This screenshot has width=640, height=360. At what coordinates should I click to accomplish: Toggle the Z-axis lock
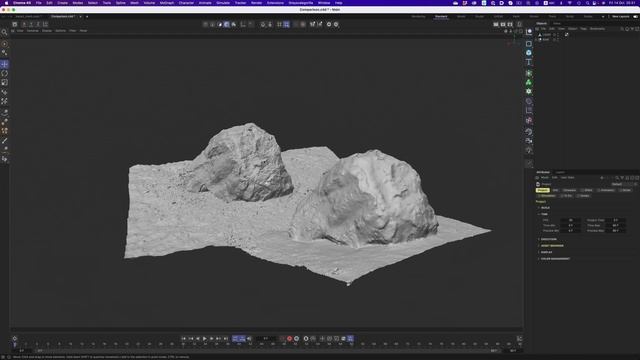click(x=38, y=24)
